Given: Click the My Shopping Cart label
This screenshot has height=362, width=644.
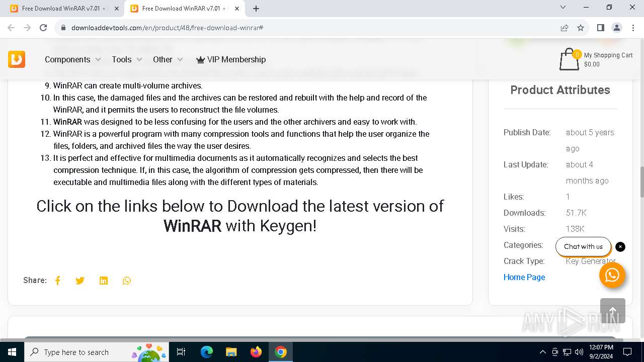Looking at the screenshot, I should [608, 55].
